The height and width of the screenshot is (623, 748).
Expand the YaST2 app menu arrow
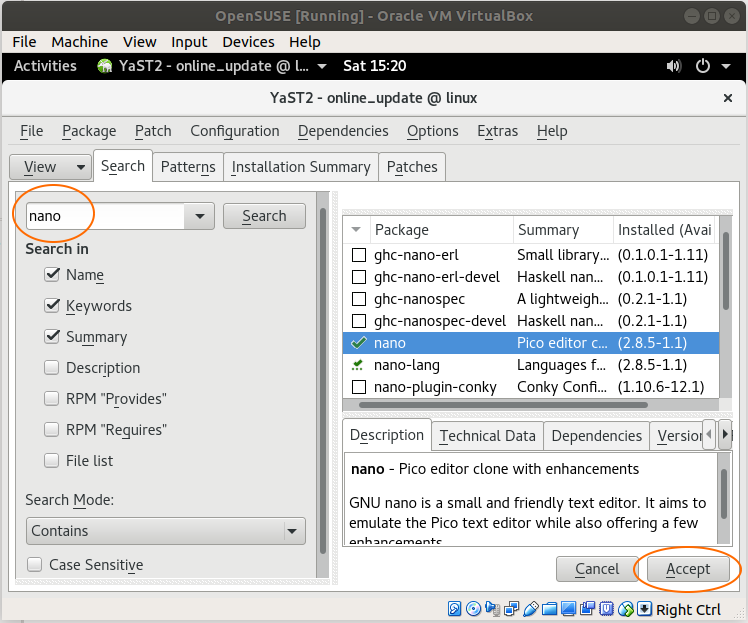[x=322, y=66]
